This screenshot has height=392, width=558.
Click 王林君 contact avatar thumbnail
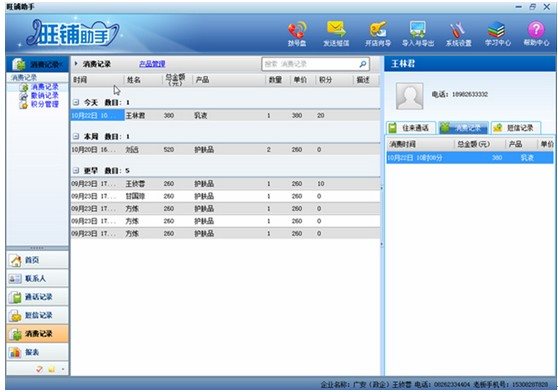[410, 96]
